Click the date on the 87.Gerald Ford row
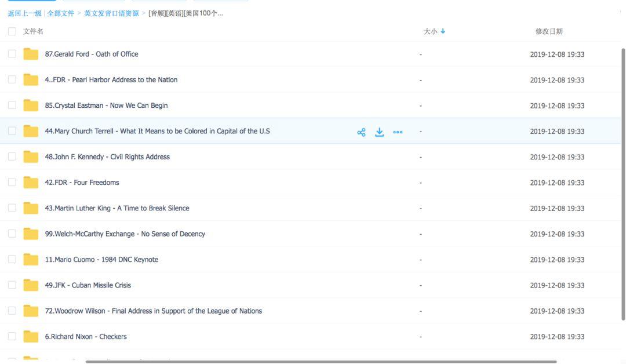The width and height of the screenshot is (626, 364). tap(557, 54)
